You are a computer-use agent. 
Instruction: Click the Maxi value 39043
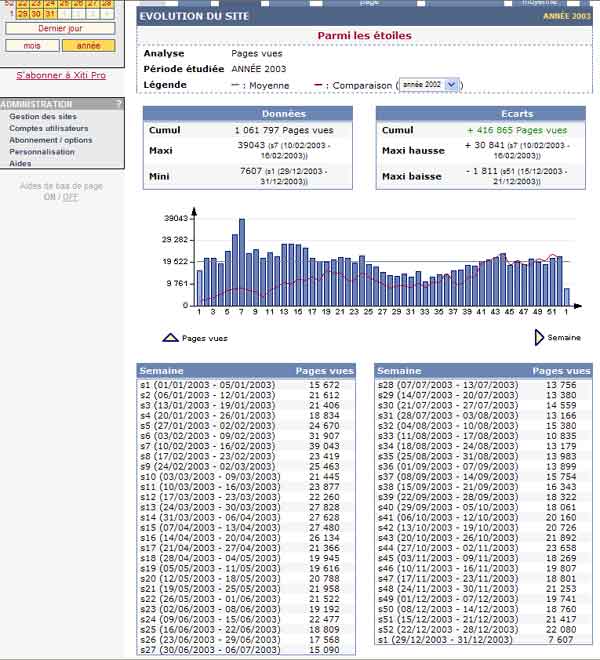coord(251,145)
